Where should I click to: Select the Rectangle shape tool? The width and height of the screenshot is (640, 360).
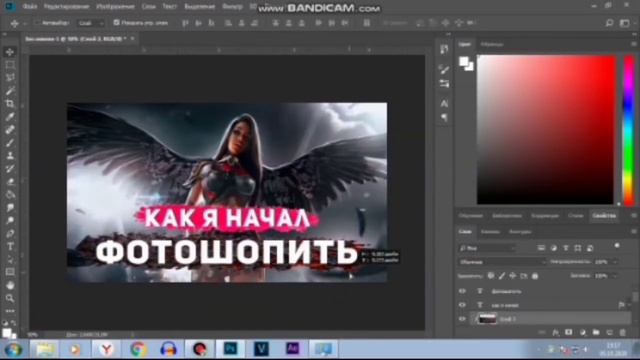(10, 272)
